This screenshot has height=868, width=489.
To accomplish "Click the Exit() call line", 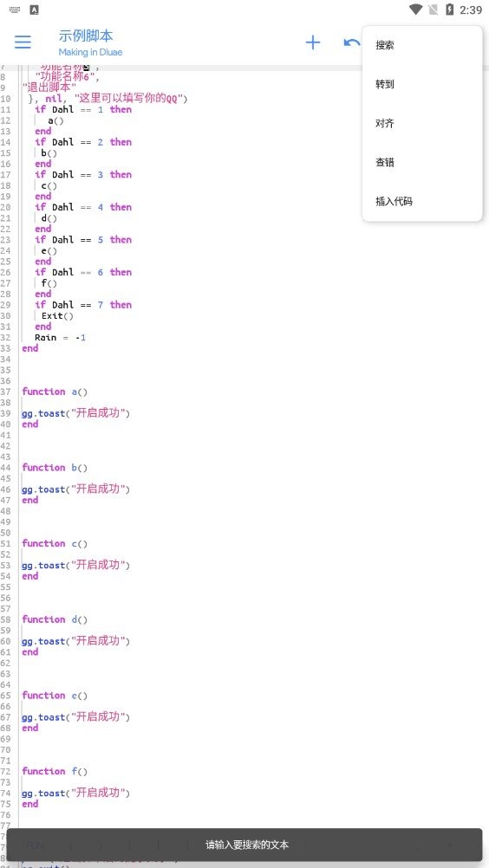I will (x=57, y=316).
